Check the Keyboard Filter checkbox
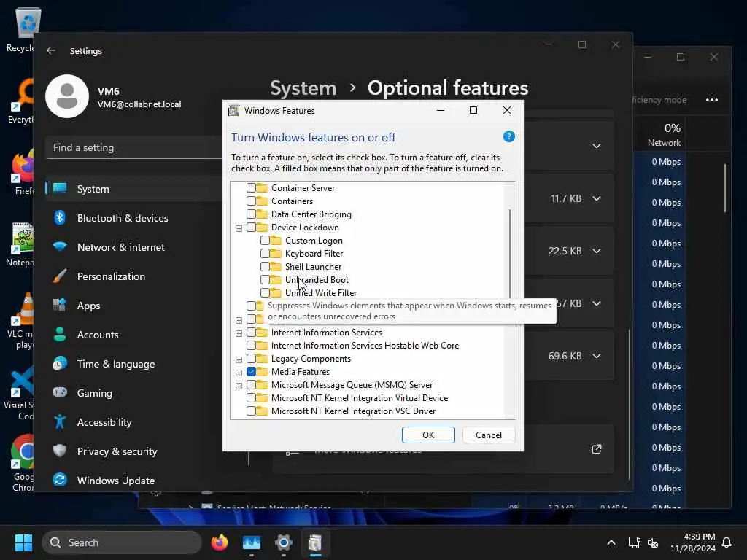747x560 pixels. (x=265, y=254)
